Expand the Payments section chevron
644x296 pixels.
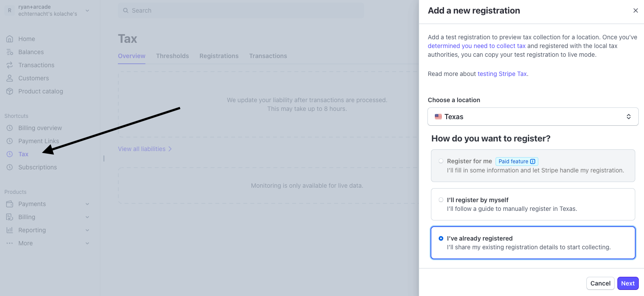coord(87,204)
